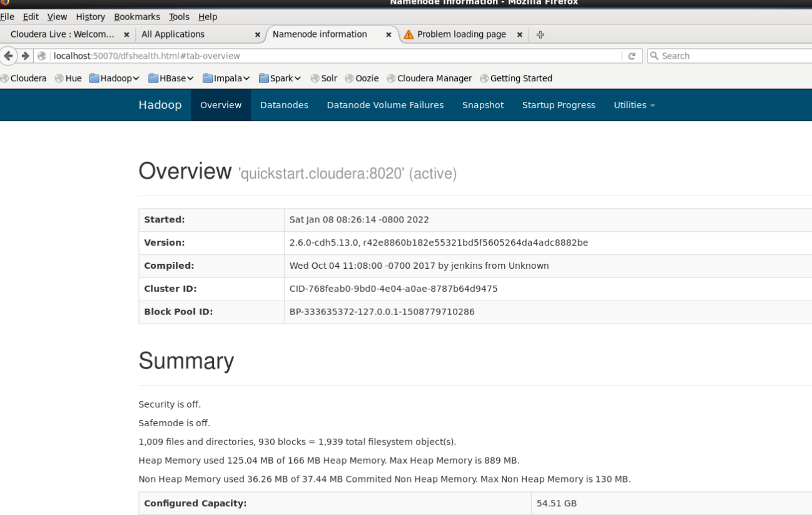Image resolution: width=812 pixels, height=515 pixels.
Task: Expand the Hadoop bookmarks folder
Action: (x=114, y=78)
